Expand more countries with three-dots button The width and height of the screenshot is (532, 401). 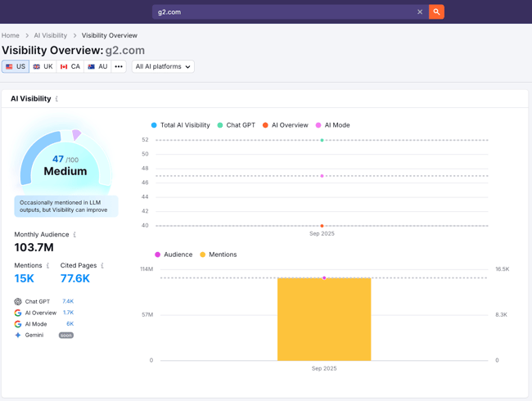pyautogui.click(x=119, y=66)
